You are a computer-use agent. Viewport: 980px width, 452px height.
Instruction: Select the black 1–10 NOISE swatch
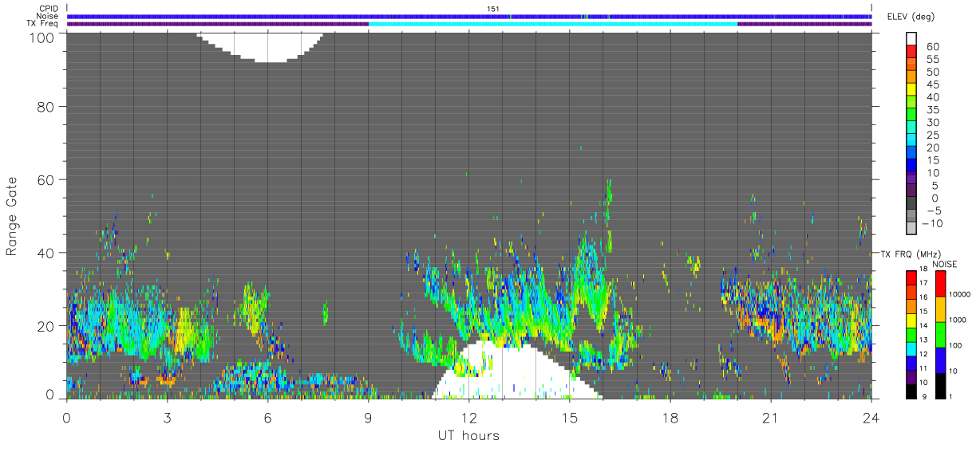pos(942,384)
